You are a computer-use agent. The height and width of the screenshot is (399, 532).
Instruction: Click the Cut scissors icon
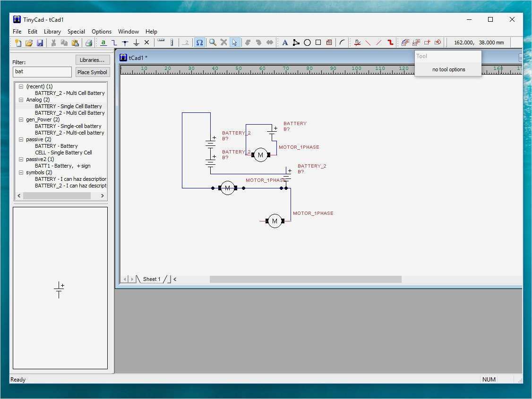[x=53, y=42]
